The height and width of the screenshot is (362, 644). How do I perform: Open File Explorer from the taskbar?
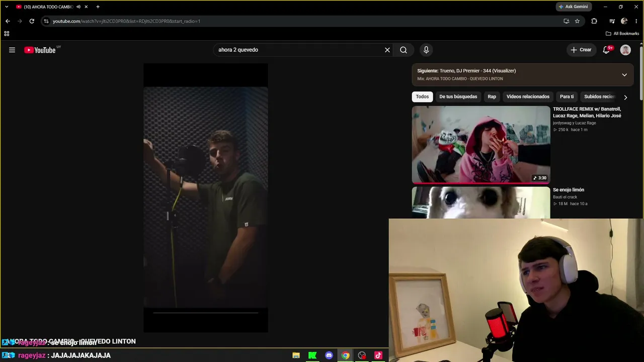[x=296, y=355]
